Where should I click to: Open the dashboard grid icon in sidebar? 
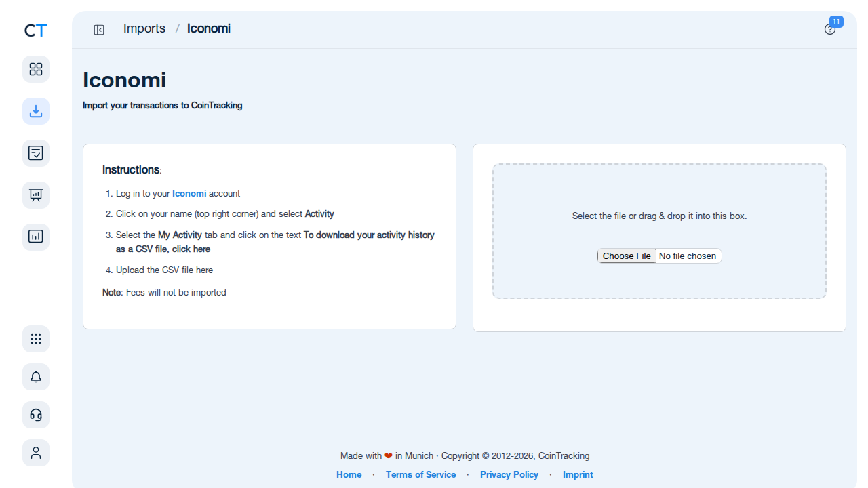click(x=36, y=69)
